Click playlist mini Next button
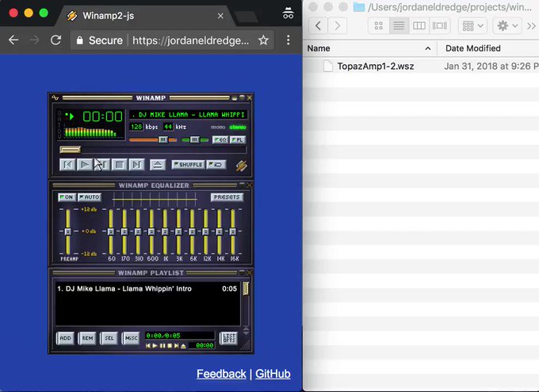The image size is (539, 392). 176,345
